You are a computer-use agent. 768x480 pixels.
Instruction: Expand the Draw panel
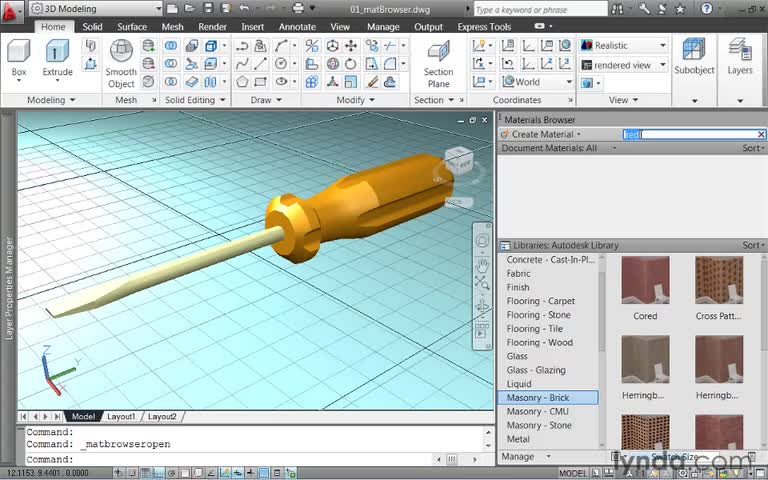point(266,100)
